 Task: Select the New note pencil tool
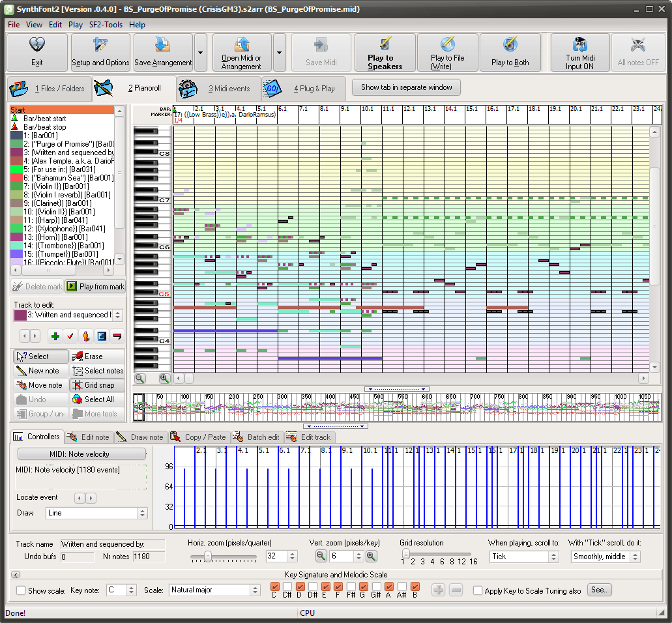coord(39,370)
